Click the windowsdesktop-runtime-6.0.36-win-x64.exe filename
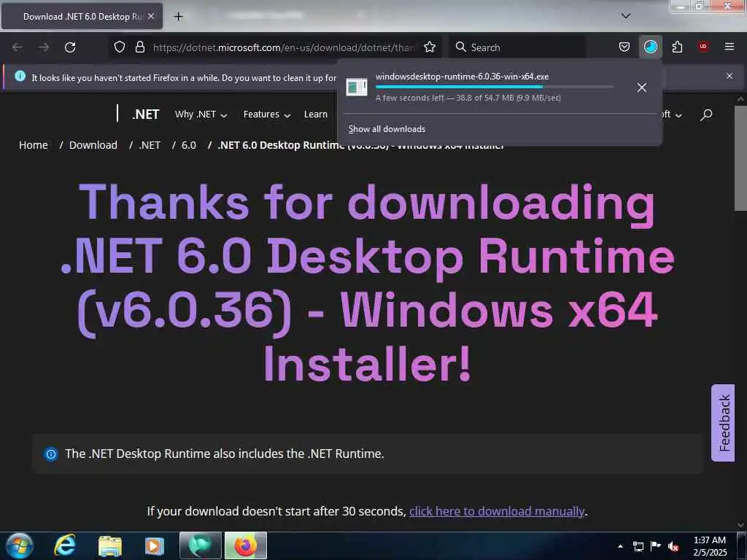This screenshot has height=560, width=747. [462, 77]
